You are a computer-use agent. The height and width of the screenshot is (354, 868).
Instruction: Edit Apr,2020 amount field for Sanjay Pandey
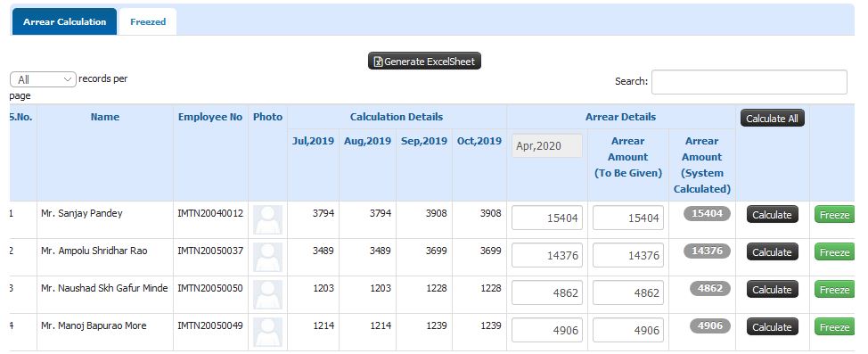(547, 218)
